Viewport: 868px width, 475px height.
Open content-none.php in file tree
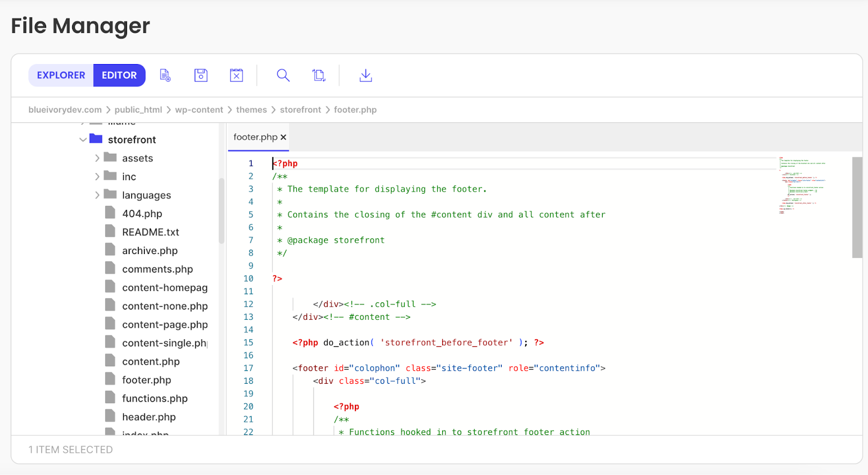click(x=165, y=306)
